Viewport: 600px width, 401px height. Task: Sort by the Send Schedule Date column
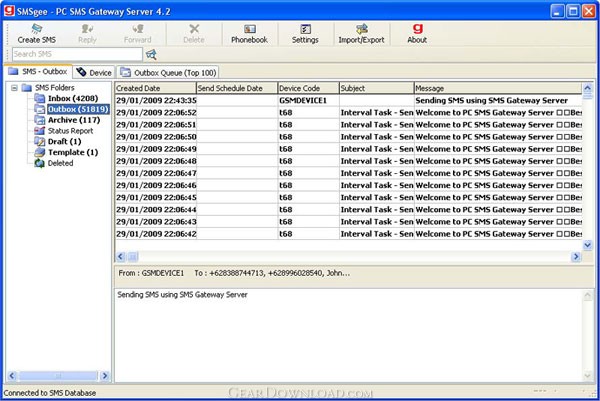coord(237,88)
